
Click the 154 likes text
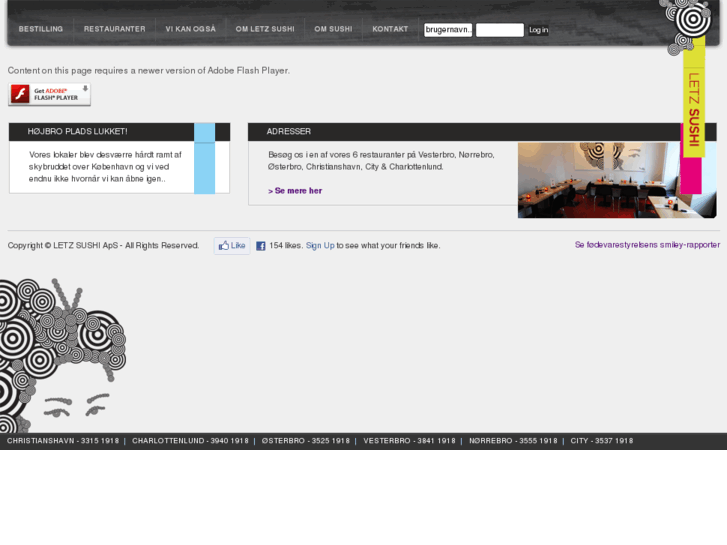pyautogui.click(x=286, y=245)
